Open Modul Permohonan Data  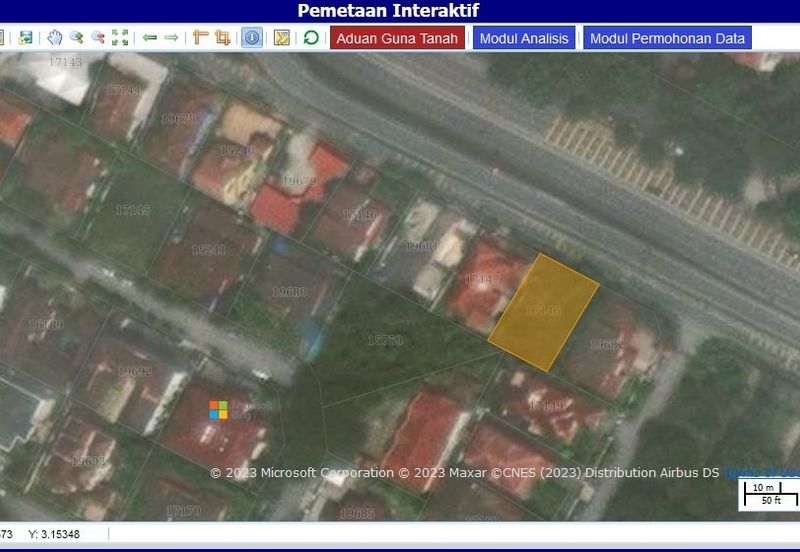667,39
